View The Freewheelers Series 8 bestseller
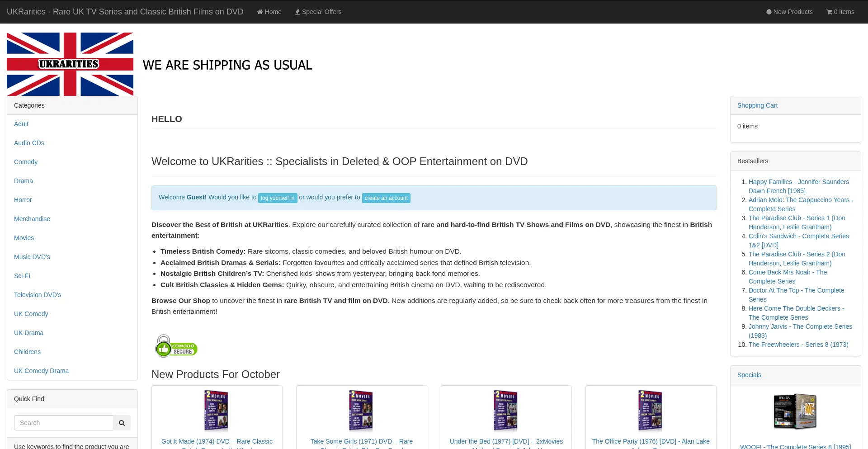 click(x=798, y=345)
